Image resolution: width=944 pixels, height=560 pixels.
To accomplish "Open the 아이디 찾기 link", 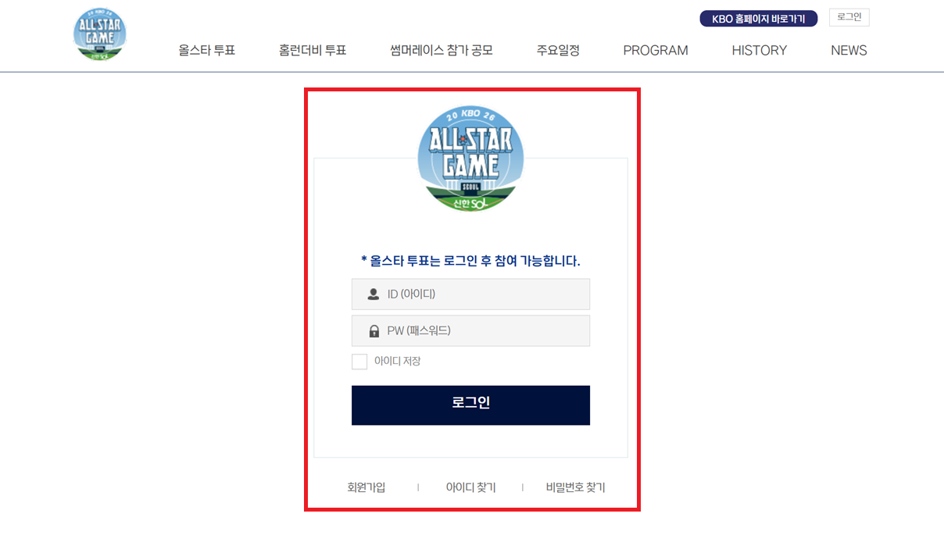I will coord(470,487).
